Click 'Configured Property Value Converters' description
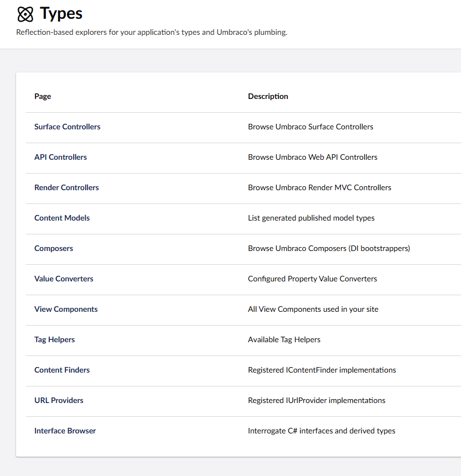This screenshot has width=461, height=476. click(x=312, y=279)
